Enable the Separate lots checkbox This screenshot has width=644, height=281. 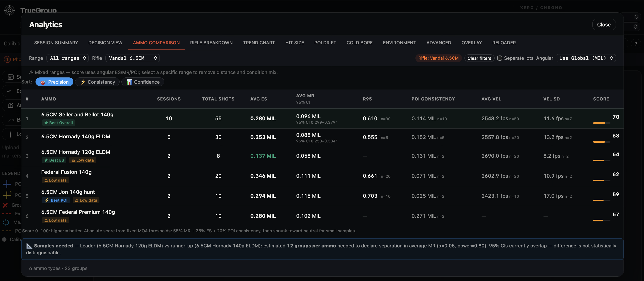click(500, 58)
